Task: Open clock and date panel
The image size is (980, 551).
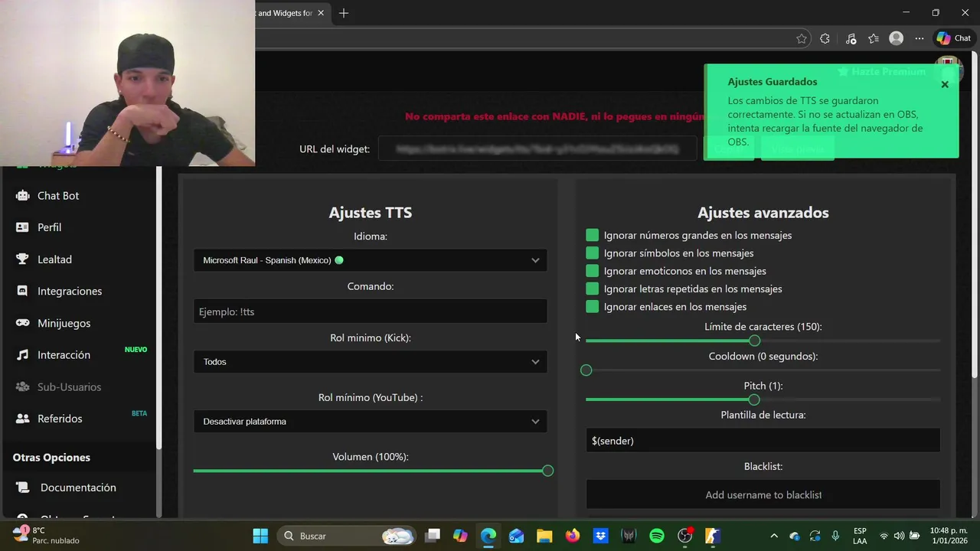Action: [x=948, y=536]
